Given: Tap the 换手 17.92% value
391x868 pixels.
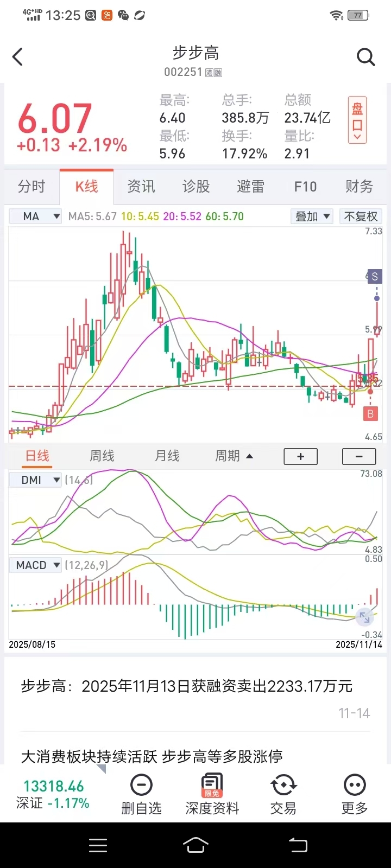Looking at the screenshot, I should 244,154.
